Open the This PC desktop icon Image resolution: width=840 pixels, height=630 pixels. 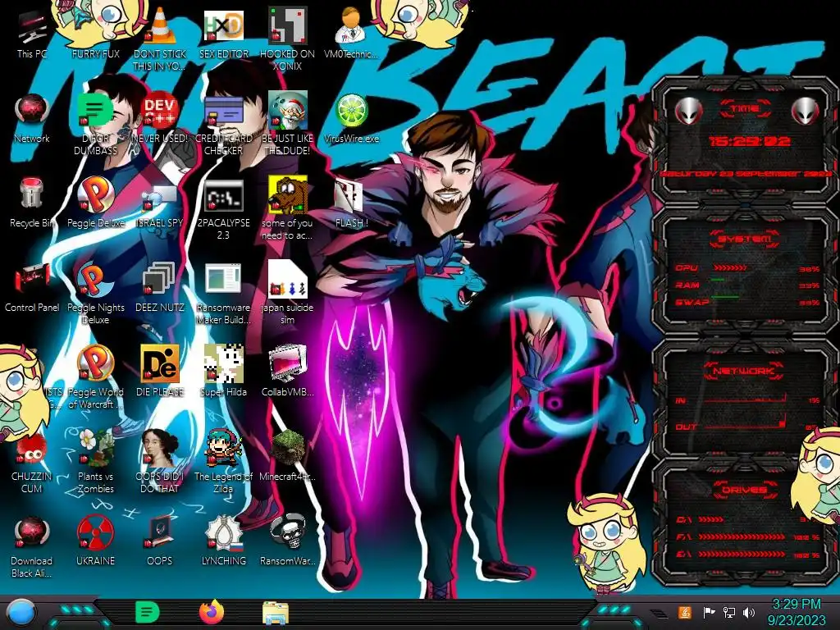click(32, 28)
